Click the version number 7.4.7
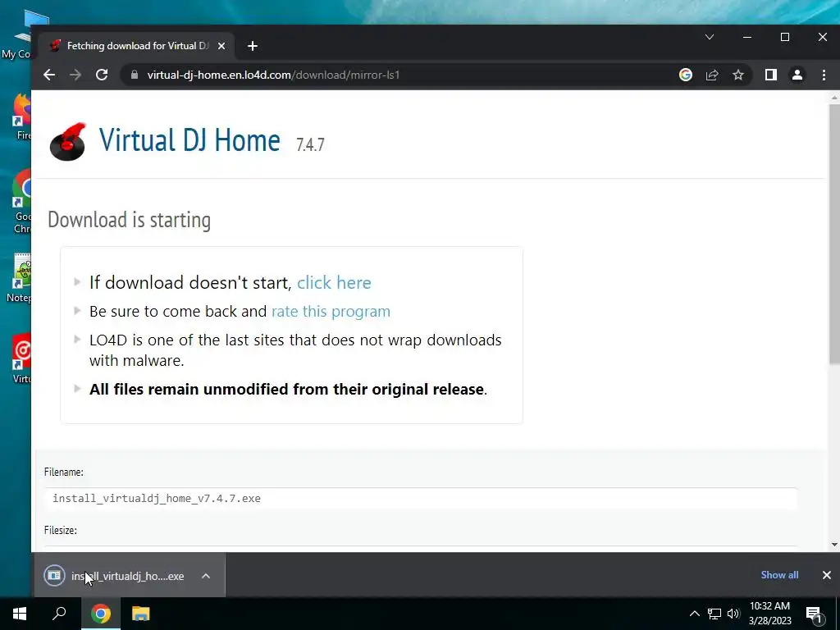The height and width of the screenshot is (630, 840). pyautogui.click(x=310, y=144)
